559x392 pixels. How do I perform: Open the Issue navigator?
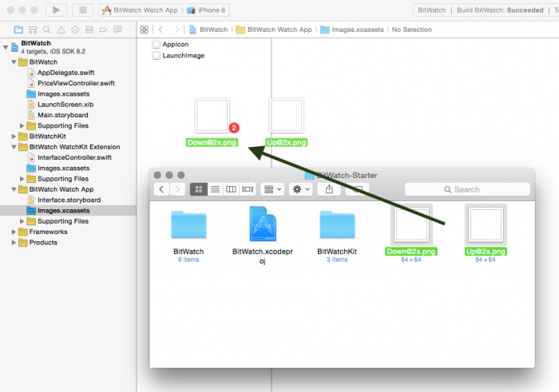tap(61, 30)
